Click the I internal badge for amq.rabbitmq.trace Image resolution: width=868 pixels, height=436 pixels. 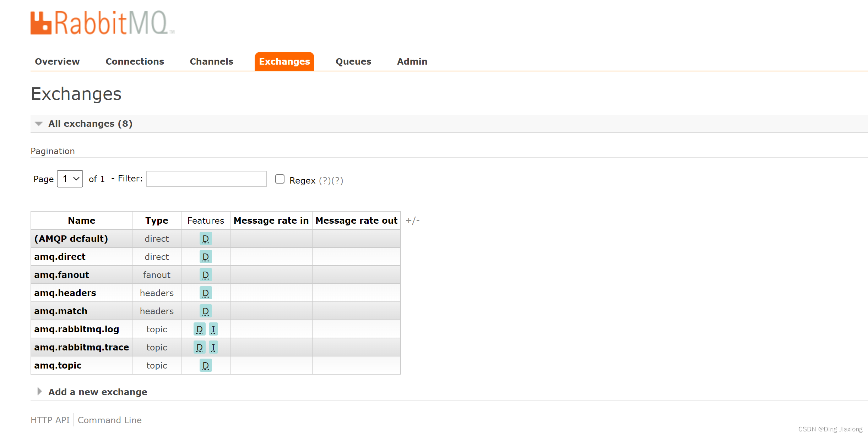coord(213,347)
